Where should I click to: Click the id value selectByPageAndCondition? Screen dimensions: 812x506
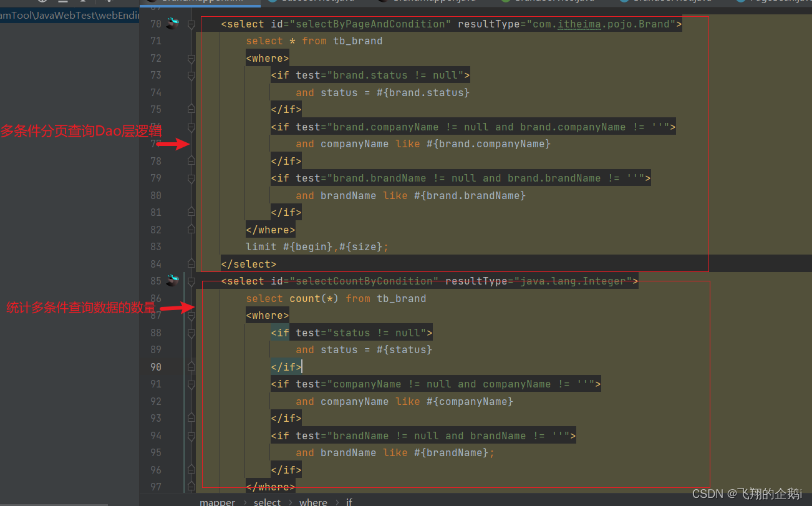(370, 24)
